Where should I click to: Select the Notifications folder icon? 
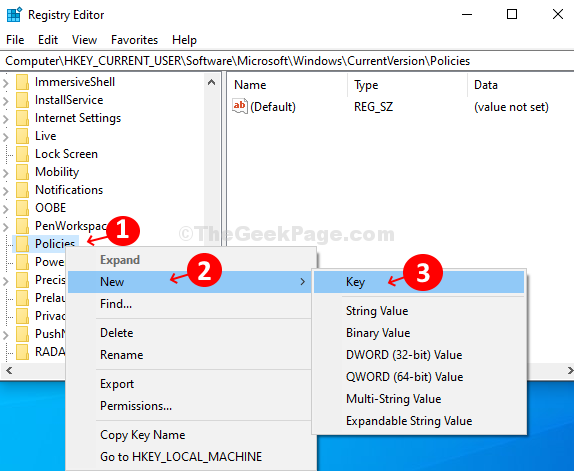click(x=22, y=190)
